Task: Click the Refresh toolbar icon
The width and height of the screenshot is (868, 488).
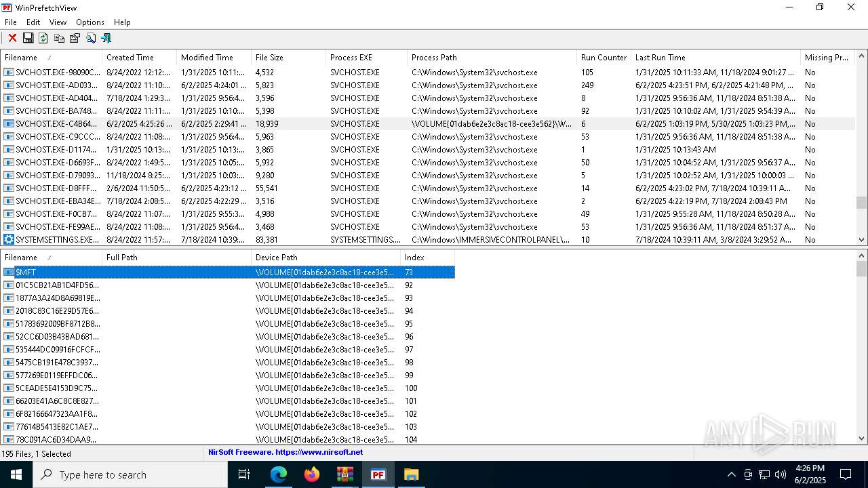Action: click(x=43, y=38)
